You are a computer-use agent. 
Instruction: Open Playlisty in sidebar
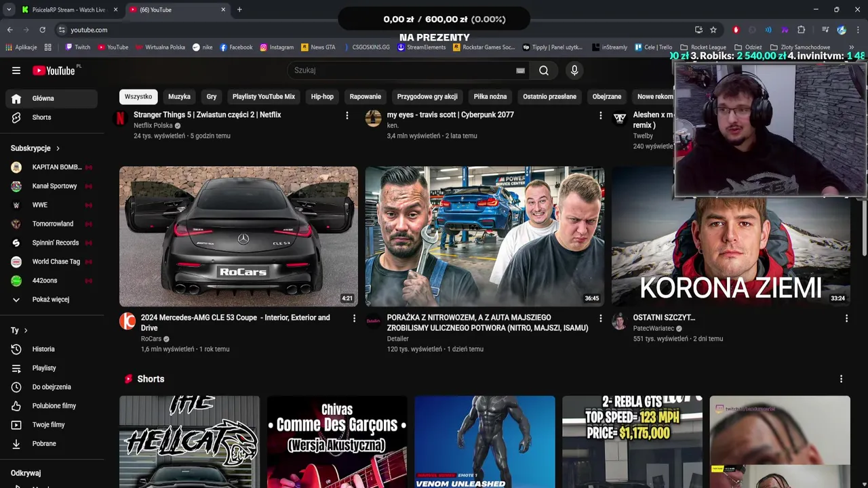tap(52, 368)
